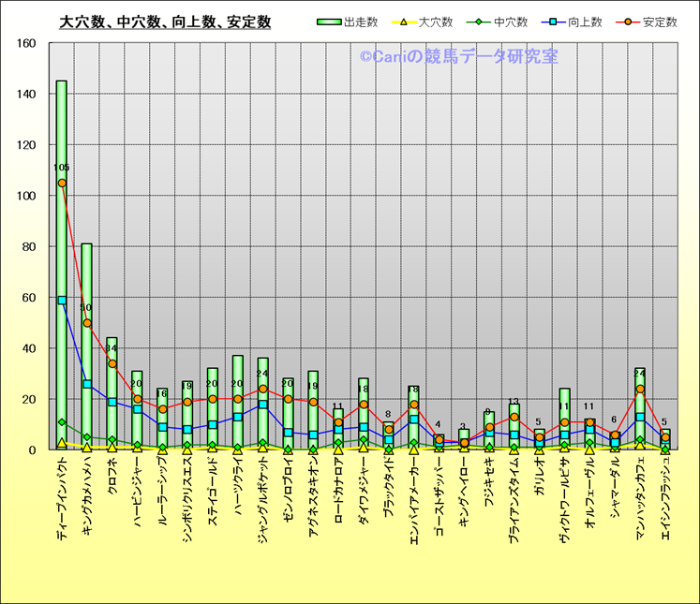
Task: Click the 大穴数 yellow triangle legend marker
Action: click(405, 22)
